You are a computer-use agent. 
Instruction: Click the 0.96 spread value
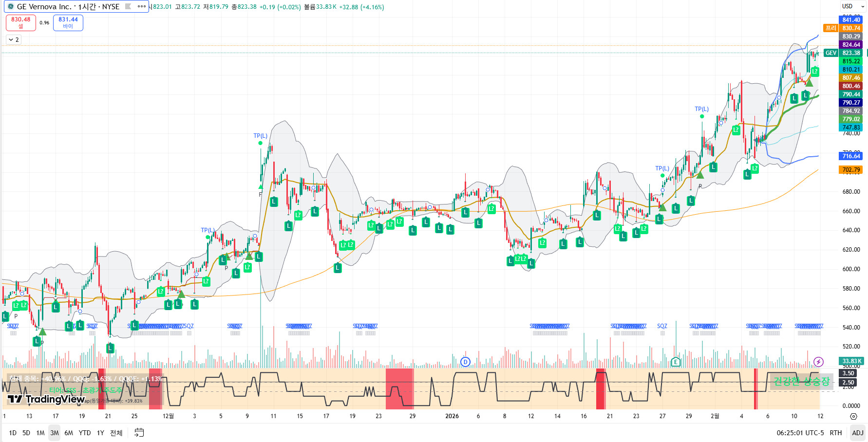44,23
